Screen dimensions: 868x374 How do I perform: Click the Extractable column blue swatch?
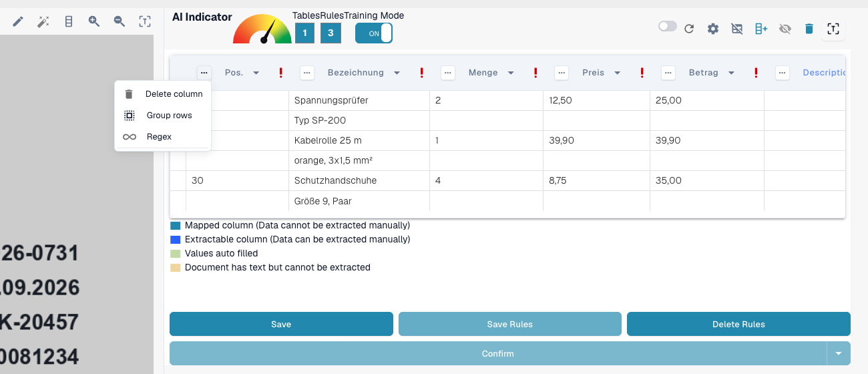tap(176, 240)
